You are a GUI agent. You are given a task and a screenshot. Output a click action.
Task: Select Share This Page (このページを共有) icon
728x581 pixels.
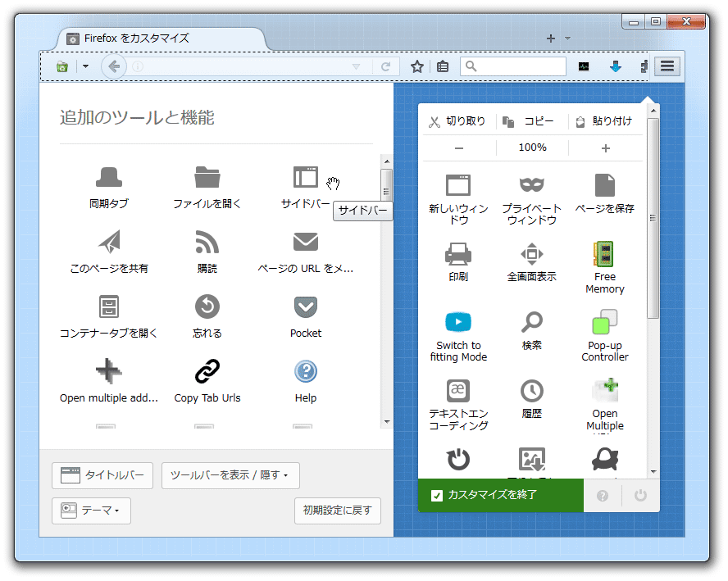[x=110, y=242]
